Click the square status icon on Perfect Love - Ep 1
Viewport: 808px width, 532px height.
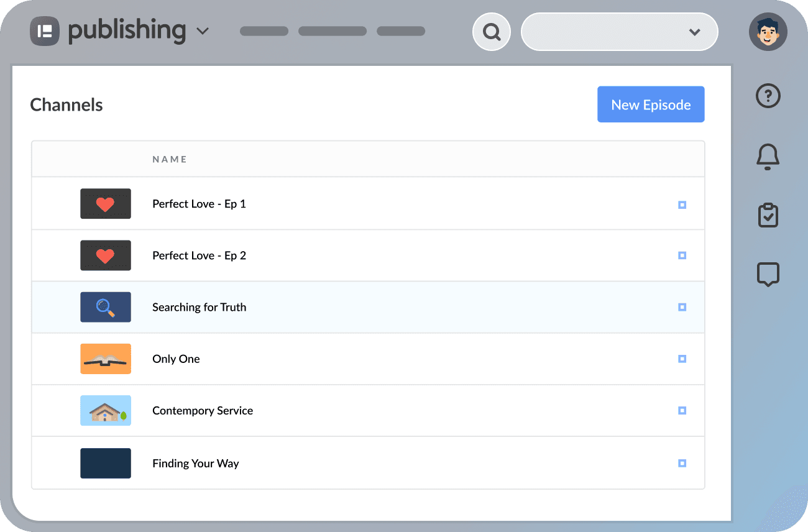pos(682,203)
